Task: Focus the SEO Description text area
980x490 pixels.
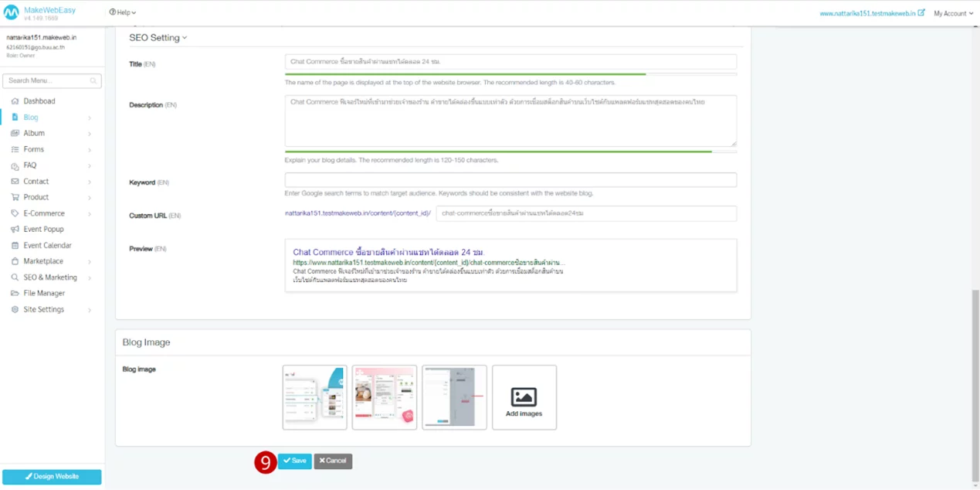Action: 510,121
